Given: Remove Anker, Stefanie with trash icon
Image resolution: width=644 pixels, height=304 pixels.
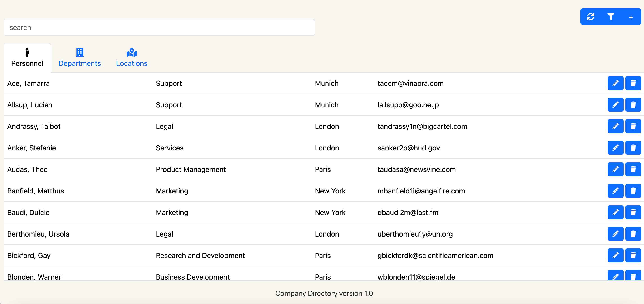Looking at the screenshot, I should coord(633,148).
